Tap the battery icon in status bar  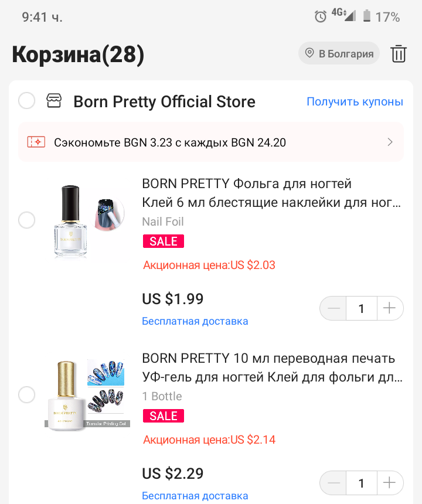[x=367, y=16]
